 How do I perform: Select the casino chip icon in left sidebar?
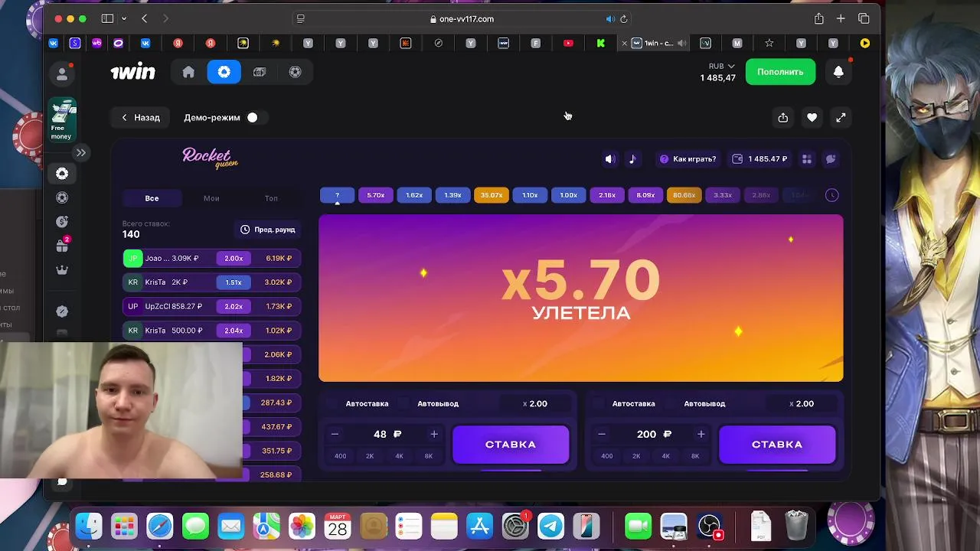click(x=62, y=174)
